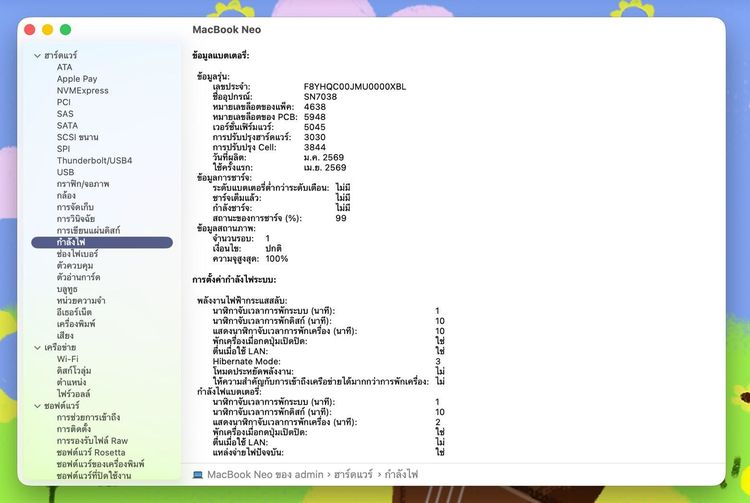Click ฮาร์ดแวร์ in the path bar

coord(353,475)
